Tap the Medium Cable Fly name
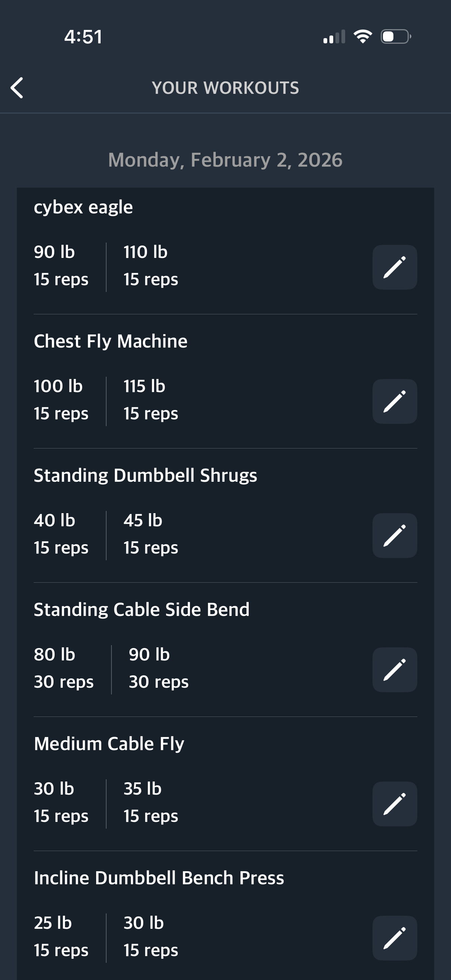The width and height of the screenshot is (451, 980). (109, 744)
